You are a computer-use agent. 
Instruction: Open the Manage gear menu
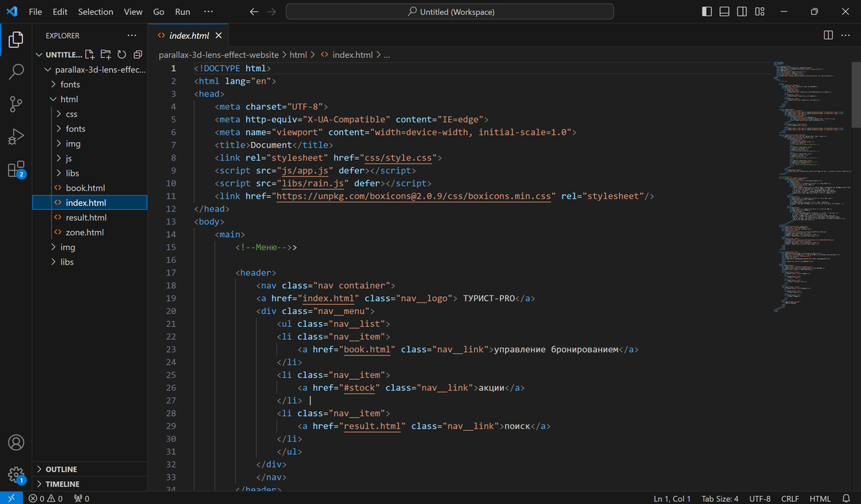[16, 474]
